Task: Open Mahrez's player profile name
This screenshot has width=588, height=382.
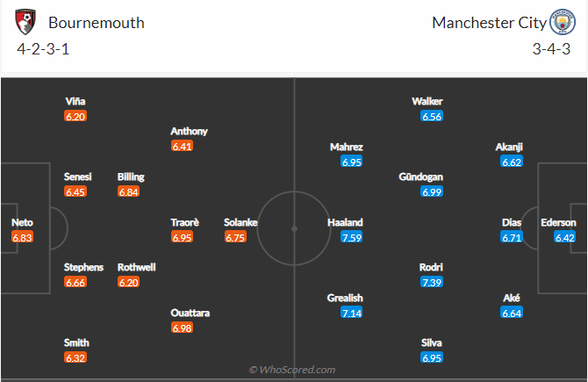Action: click(x=346, y=148)
